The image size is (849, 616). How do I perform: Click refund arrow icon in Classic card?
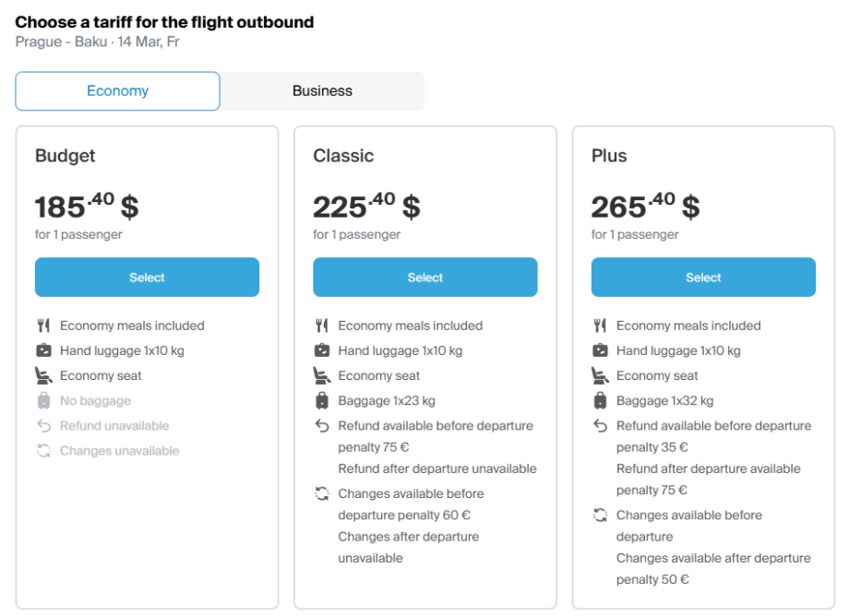(321, 426)
